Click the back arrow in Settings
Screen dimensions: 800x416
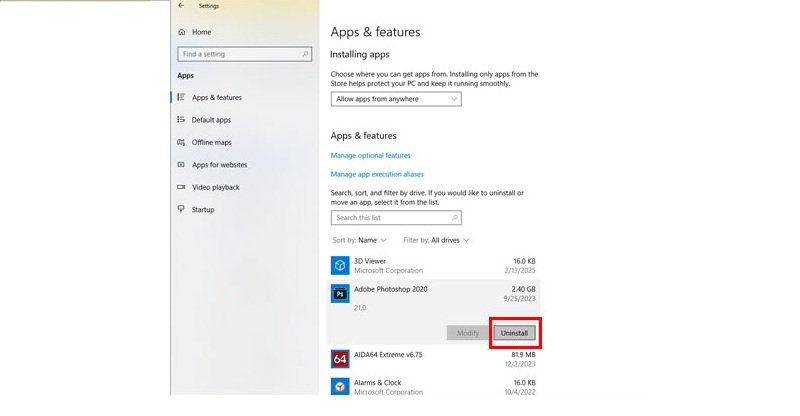pyautogui.click(x=181, y=6)
